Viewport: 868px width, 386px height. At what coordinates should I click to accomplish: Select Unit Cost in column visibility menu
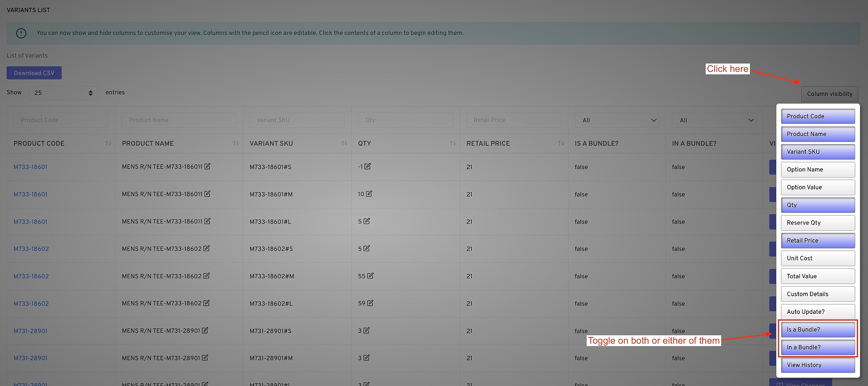(x=817, y=258)
